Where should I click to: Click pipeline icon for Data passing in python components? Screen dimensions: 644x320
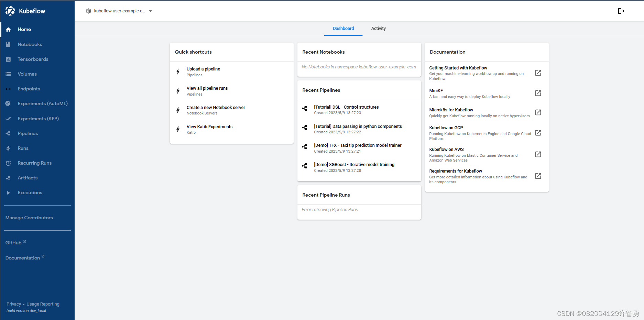pos(304,128)
